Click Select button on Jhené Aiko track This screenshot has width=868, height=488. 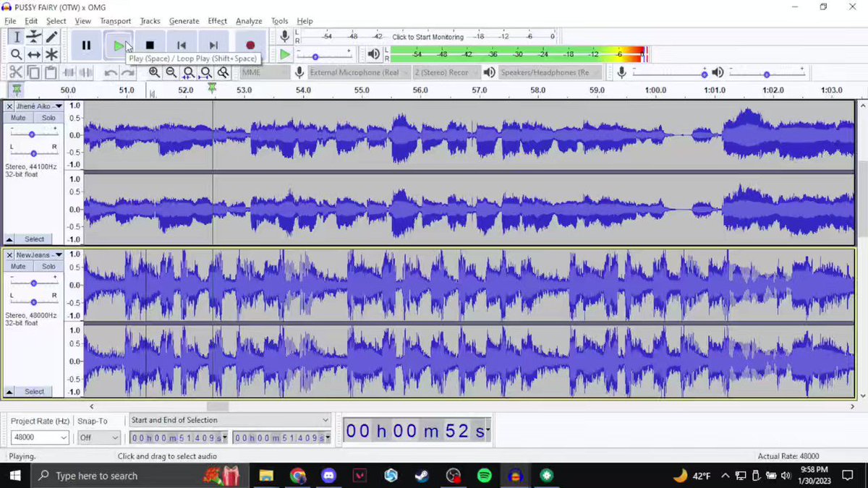coord(34,239)
